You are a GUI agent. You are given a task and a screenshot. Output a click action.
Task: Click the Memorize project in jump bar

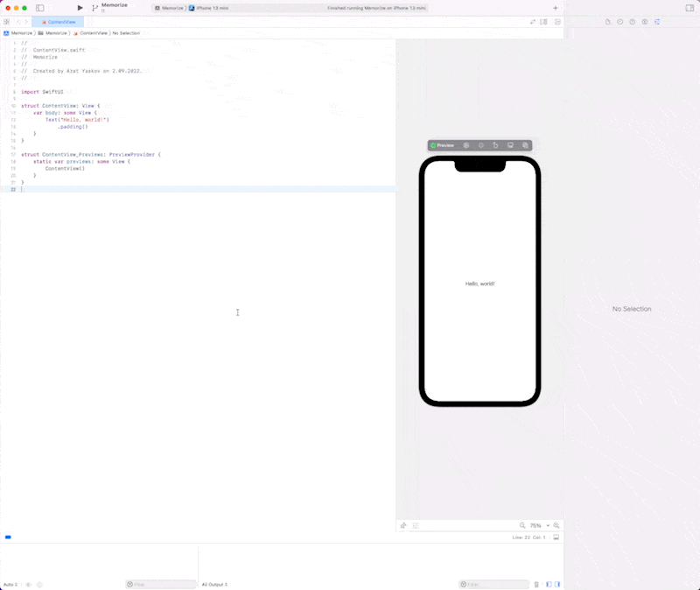17,33
